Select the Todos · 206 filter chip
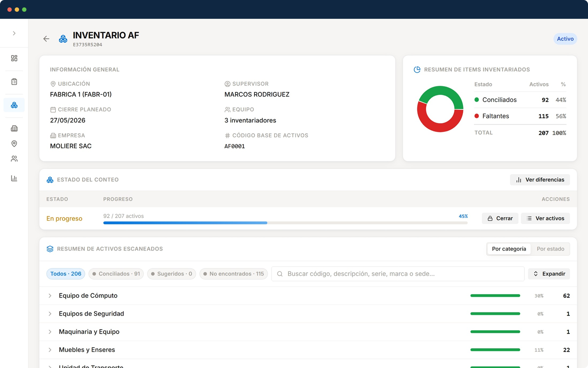The width and height of the screenshot is (588, 368). point(66,274)
